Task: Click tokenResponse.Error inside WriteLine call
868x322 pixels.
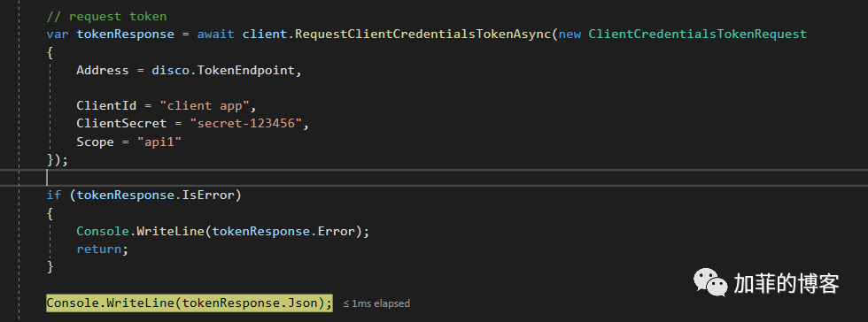Action: (x=283, y=231)
